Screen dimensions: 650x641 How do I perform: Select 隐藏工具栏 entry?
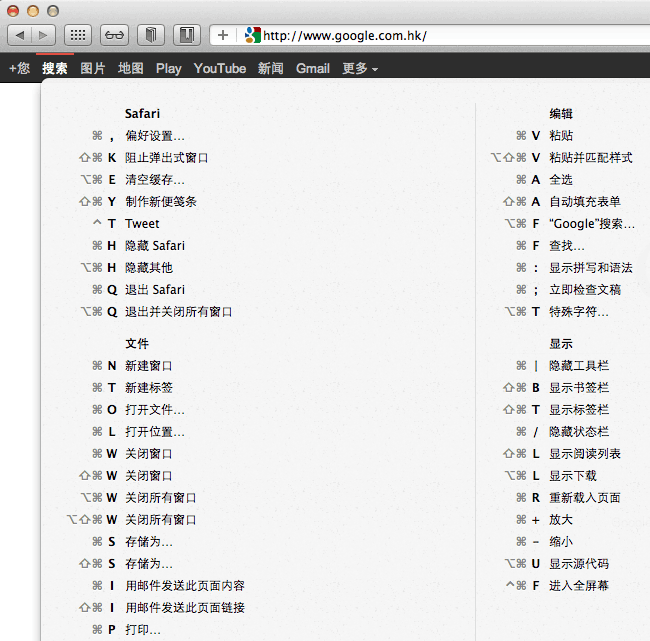(579, 366)
